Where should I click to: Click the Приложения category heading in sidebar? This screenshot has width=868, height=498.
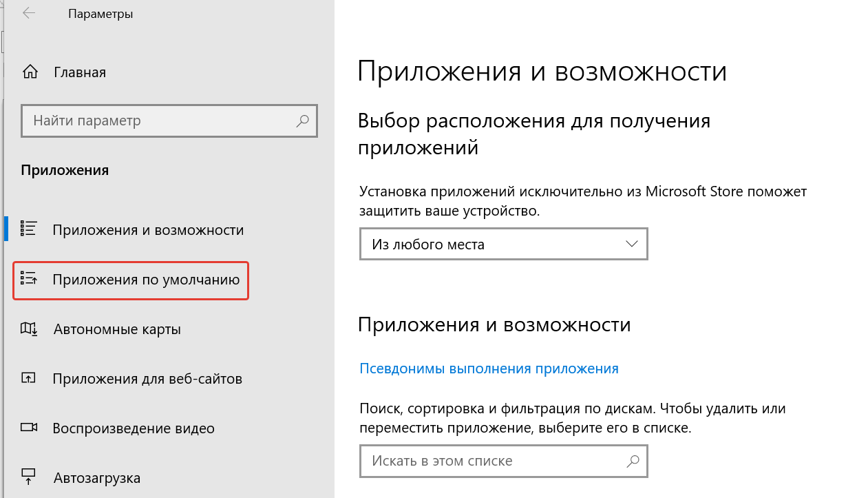65,170
